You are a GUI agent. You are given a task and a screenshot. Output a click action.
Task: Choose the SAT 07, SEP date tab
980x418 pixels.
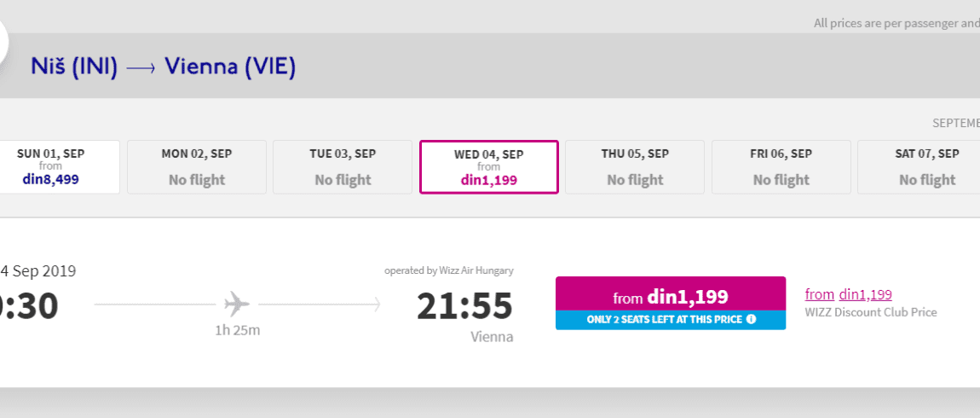tap(919, 167)
